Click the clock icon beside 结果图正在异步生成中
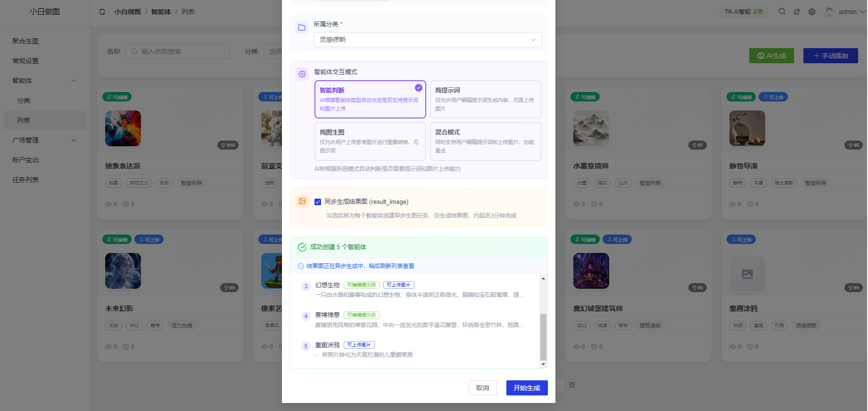The height and width of the screenshot is (411, 868). coord(301,266)
